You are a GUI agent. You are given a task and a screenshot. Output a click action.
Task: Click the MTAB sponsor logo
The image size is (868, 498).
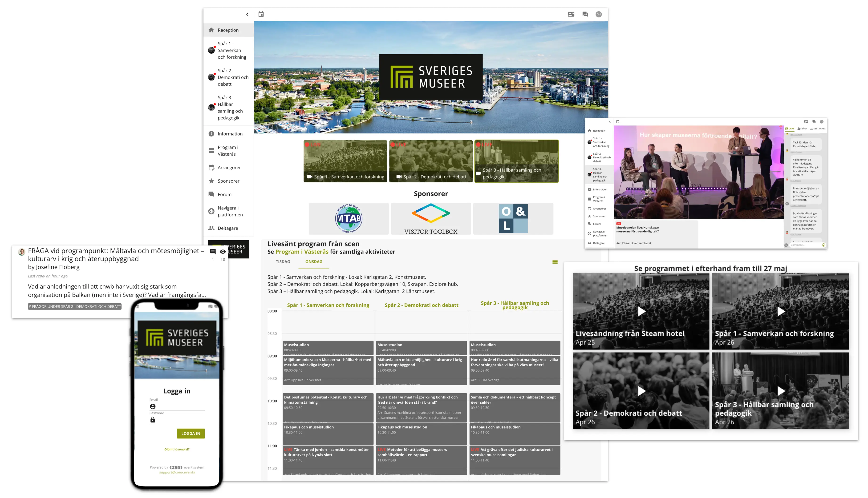tap(349, 219)
